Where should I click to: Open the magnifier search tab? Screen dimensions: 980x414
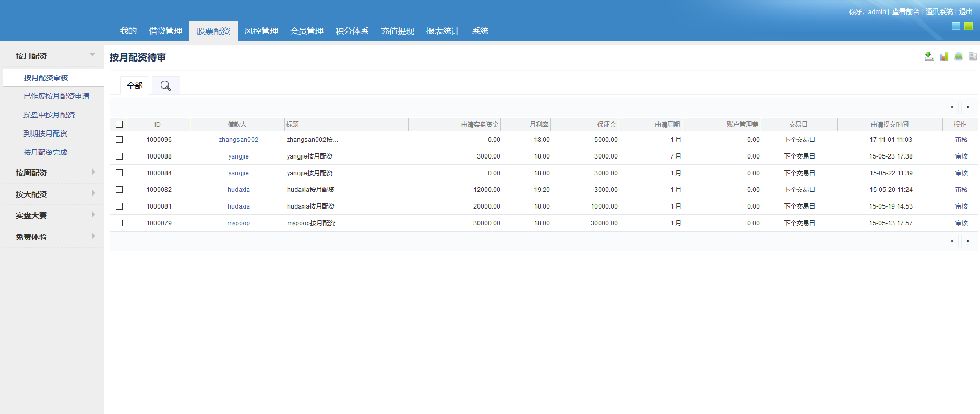point(165,86)
